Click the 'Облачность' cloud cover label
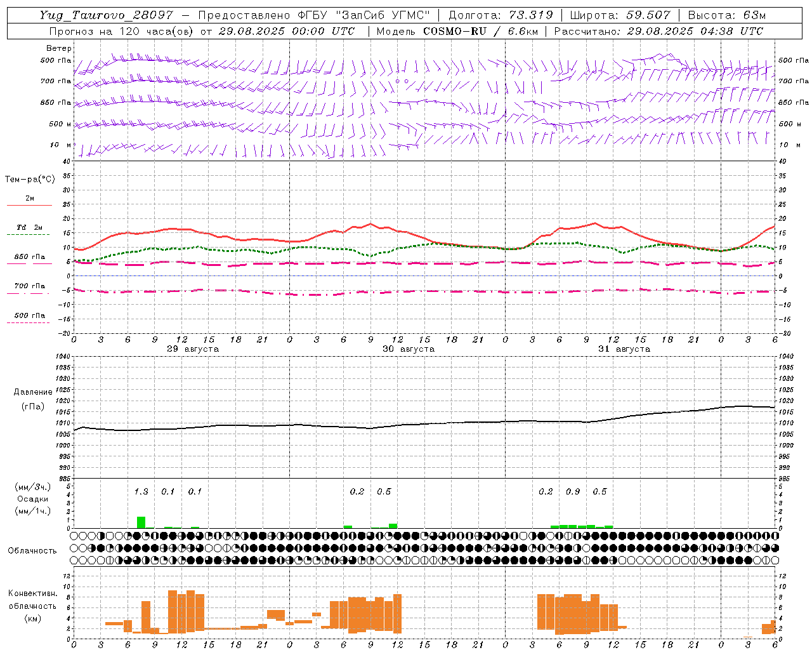Viewport: 812px width, 650px height. [32, 550]
